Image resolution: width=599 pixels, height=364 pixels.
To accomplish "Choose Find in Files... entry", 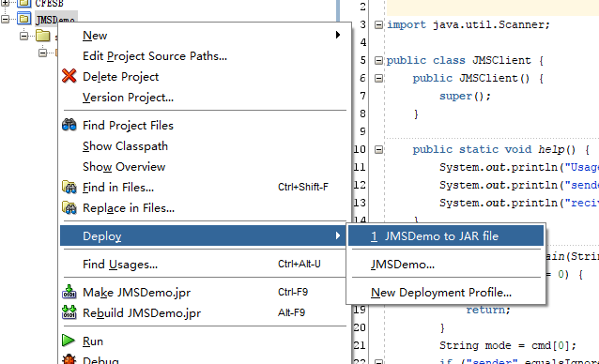I will tap(206, 187).
